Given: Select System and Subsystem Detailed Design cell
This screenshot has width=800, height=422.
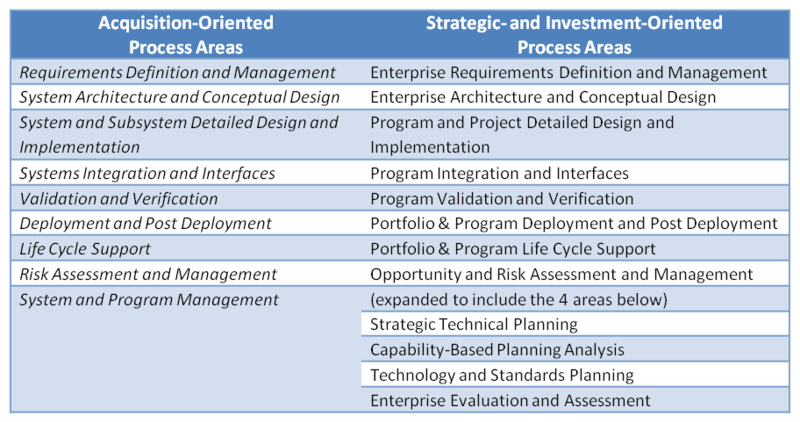Looking at the screenshot, I should [186, 135].
